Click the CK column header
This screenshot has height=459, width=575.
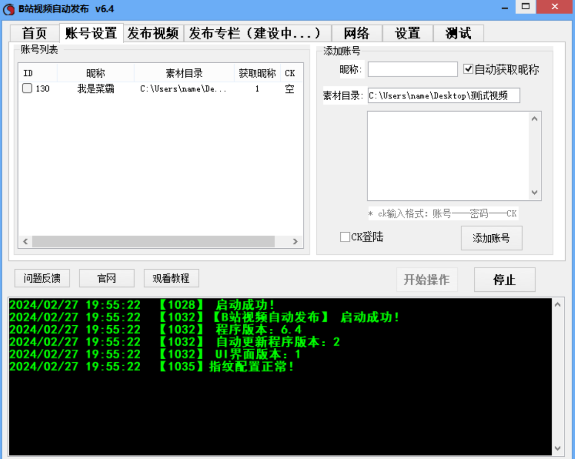coord(290,73)
